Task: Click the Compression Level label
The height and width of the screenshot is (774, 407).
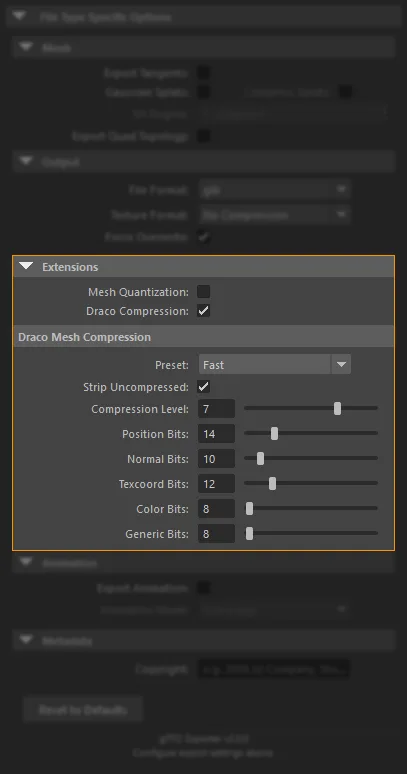Action: 140,409
